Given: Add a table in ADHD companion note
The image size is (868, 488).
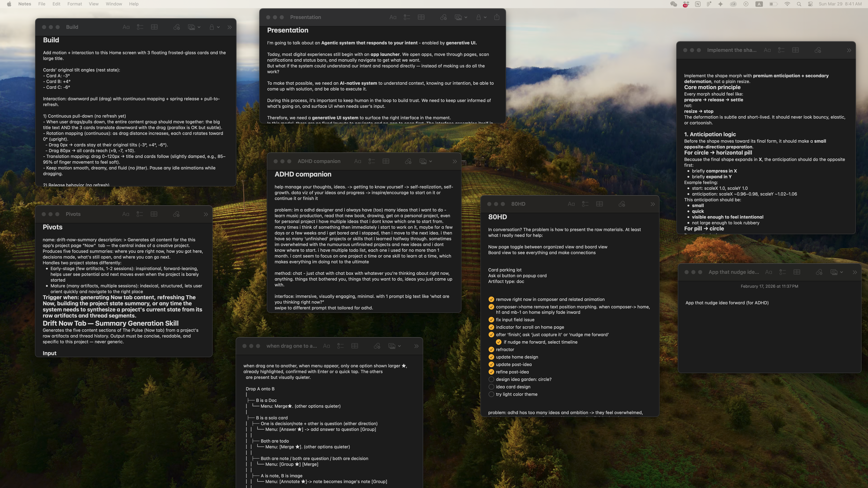Looking at the screenshot, I should coord(386,161).
